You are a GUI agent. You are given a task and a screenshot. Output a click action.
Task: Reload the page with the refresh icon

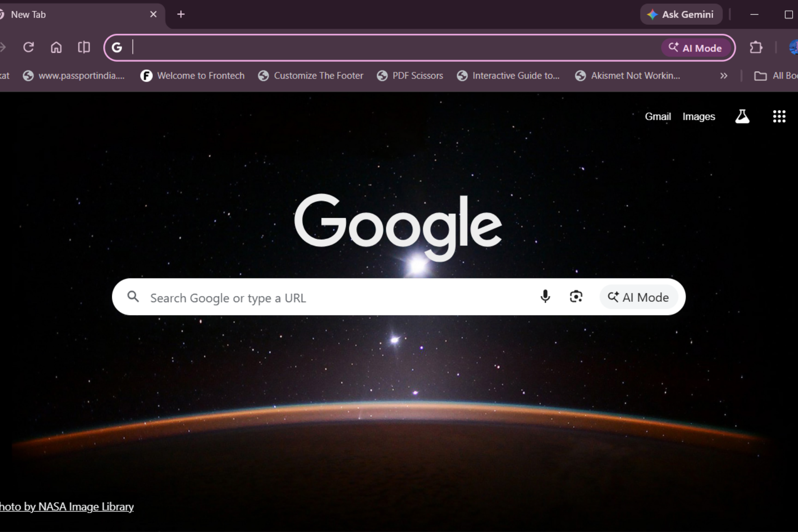(x=28, y=47)
